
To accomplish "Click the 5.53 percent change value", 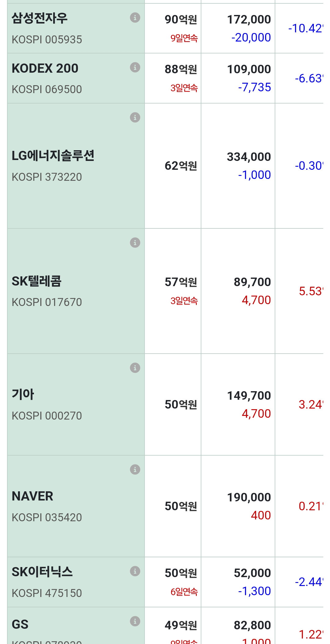I will 311,291.
